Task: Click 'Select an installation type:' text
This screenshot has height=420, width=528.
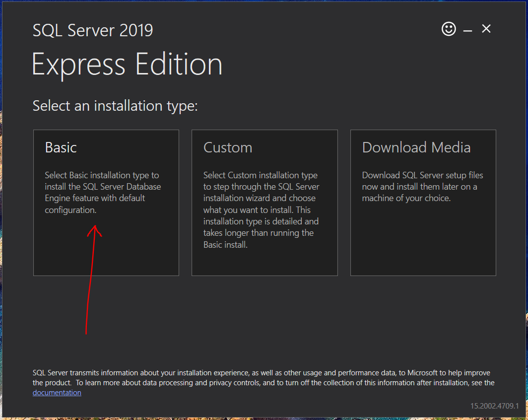Action: pyautogui.click(x=115, y=106)
